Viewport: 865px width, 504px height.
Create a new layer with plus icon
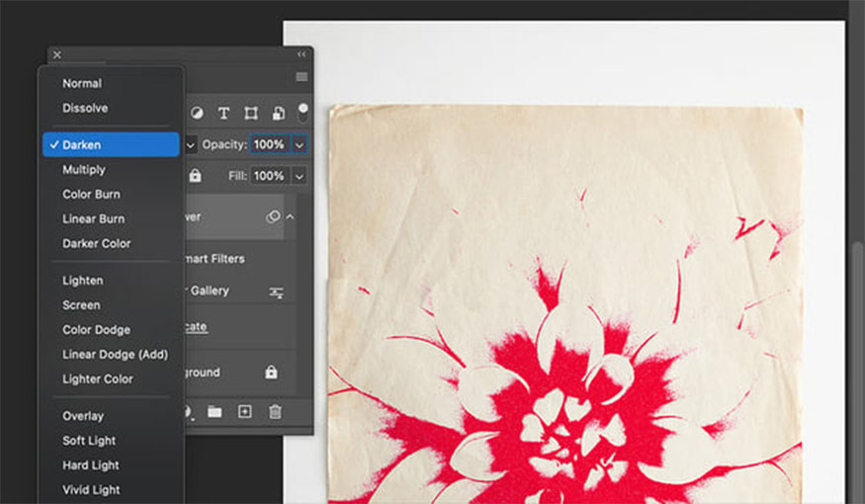point(244,411)
